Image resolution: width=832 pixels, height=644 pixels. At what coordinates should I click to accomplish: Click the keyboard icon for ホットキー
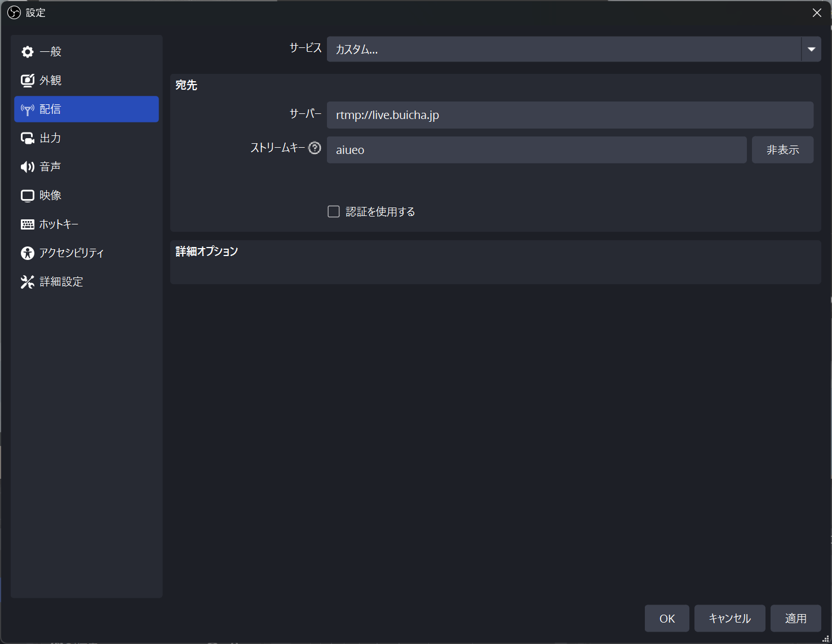27,224
